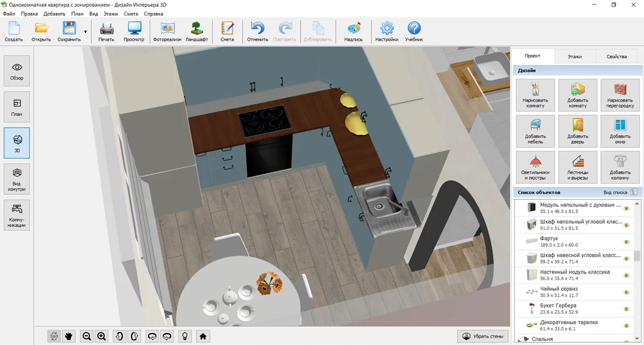Viewport: 644px width, 345px height.
Task: Toggle the light bulb lighting icon
Action: 185,336
